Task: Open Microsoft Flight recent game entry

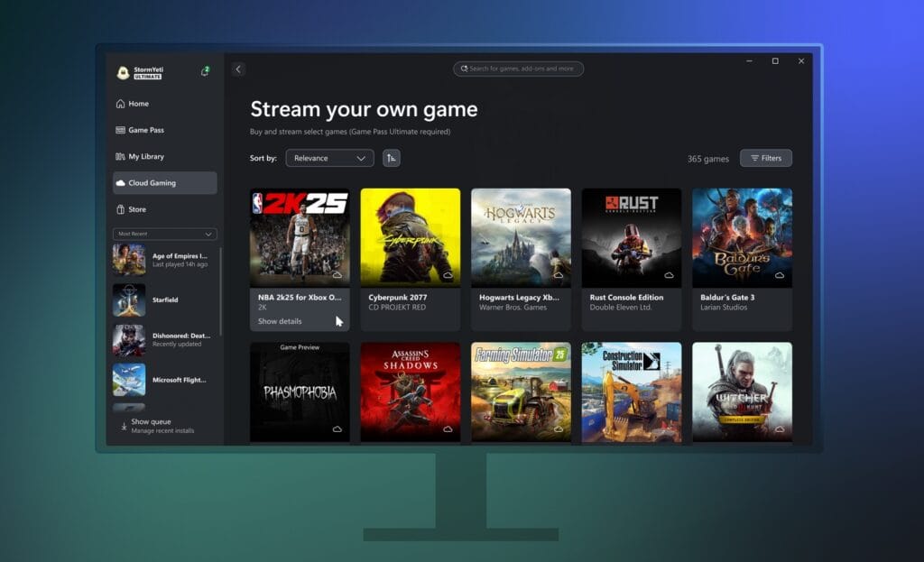Action: tap(165, 380)
